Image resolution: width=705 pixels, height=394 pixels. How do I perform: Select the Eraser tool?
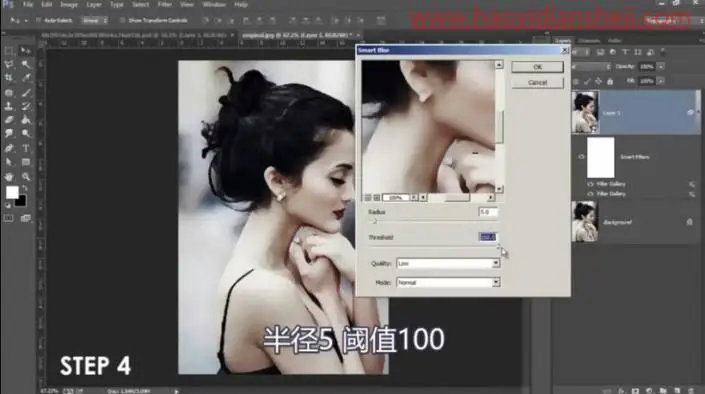[x=9, y=120]
